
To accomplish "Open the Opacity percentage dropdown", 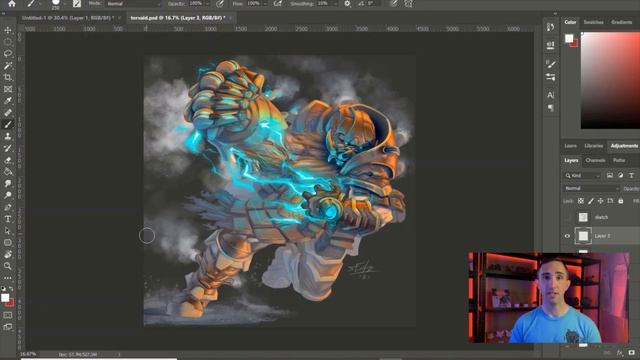I will (207, 4).
